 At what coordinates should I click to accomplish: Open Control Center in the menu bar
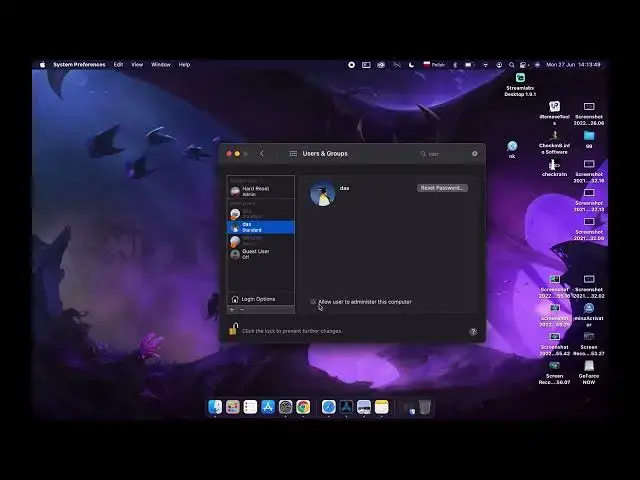[524, 64]
